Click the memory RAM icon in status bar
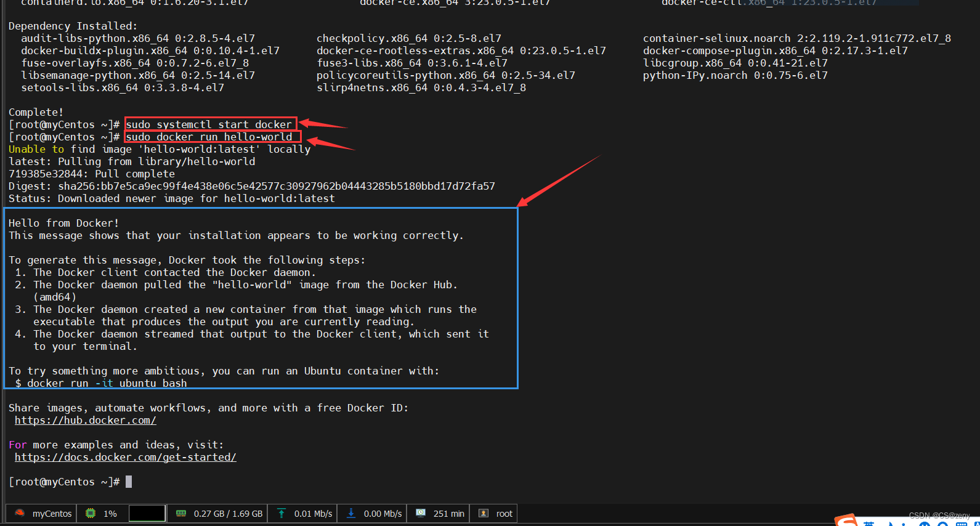This screenshot has width=980, height=526. [x=181, y=513]
